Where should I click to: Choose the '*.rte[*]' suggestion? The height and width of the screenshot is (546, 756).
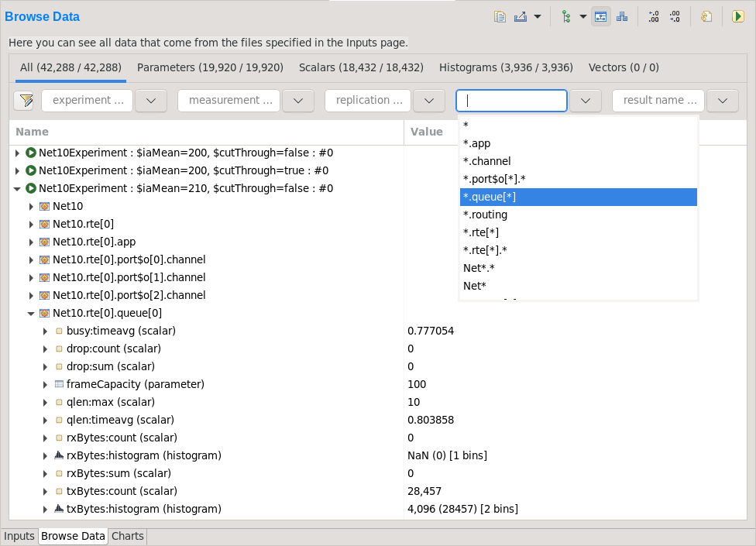pos(579,232)
